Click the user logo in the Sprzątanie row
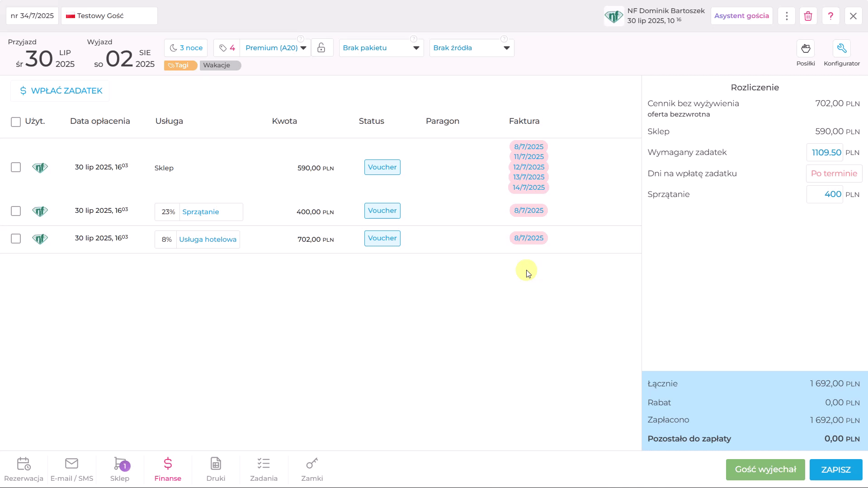868x488 pixels. pyautogui.click(x=40, y=211)
